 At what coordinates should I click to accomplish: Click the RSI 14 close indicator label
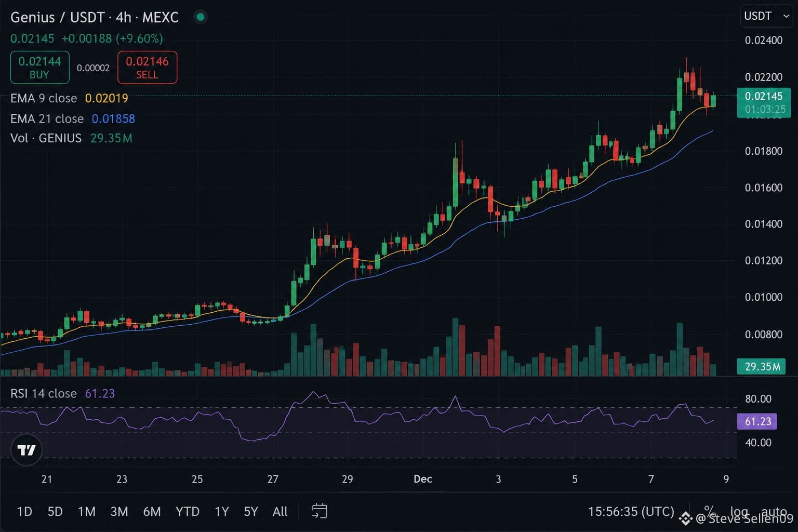click(44, 393)
